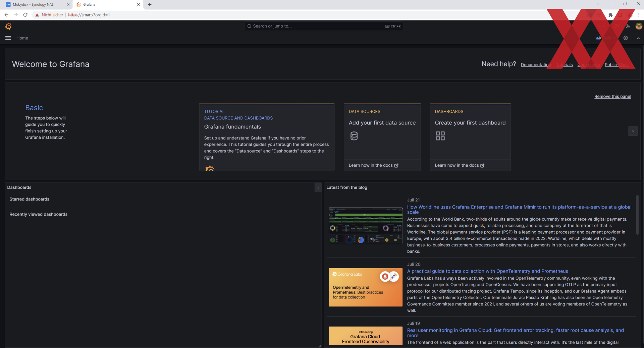Screen dimensions: 644x348
Task: Click 'Latest from the blog' panel title
Action: 347,187
